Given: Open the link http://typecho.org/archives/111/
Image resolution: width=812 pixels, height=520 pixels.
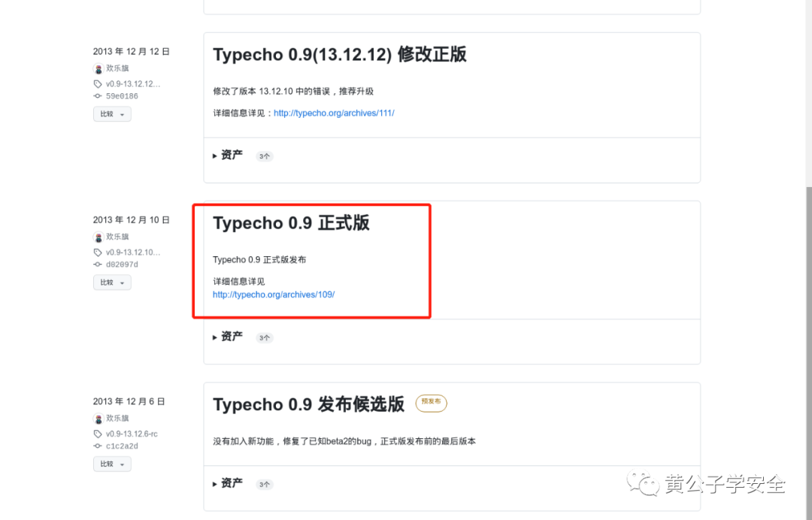Looking at the screenshot, I should pyautogui.click(x=334, y=112).
